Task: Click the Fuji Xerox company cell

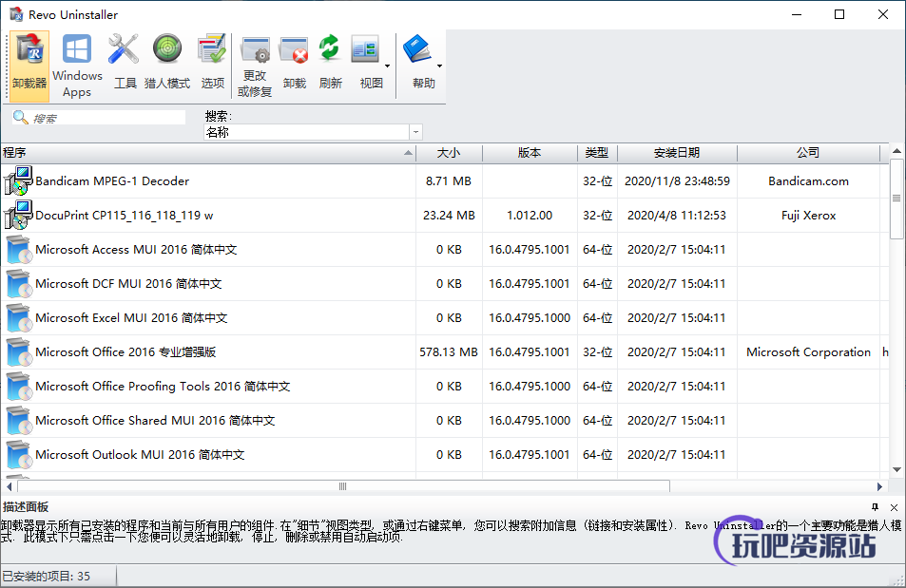Action: coord(808,216)
